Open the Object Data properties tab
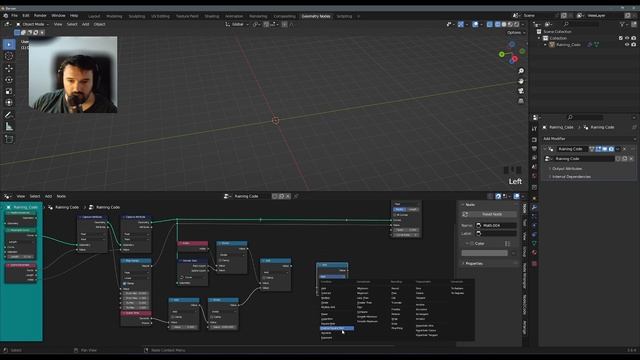 (534, 243)
